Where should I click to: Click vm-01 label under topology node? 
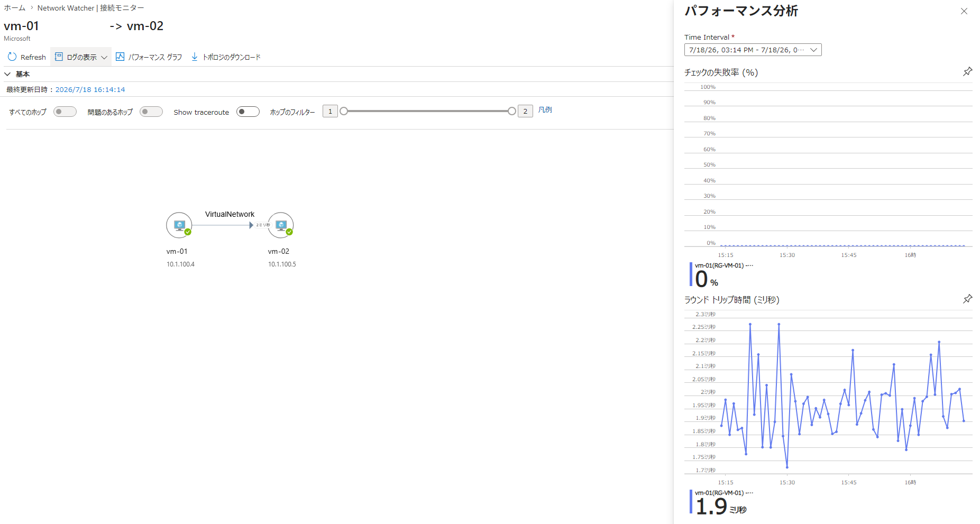click(x=177, y=251)
